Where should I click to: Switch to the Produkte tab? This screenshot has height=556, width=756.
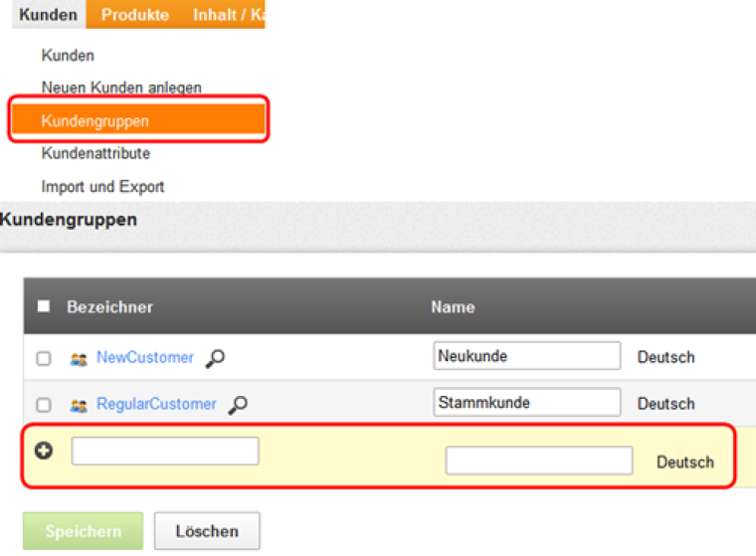[x=134, y=15]
